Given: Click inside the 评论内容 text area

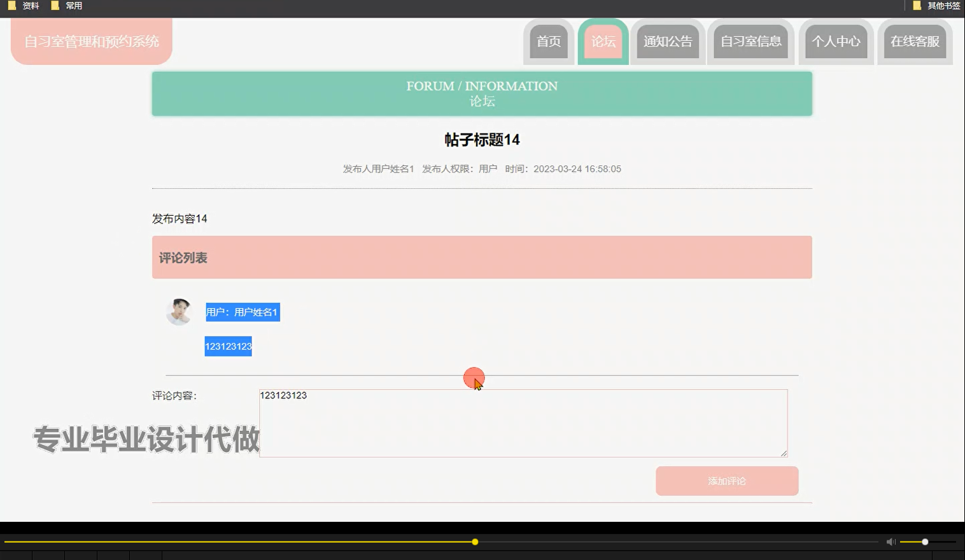Looking at the screenshot, I should (x=522, y=423).
